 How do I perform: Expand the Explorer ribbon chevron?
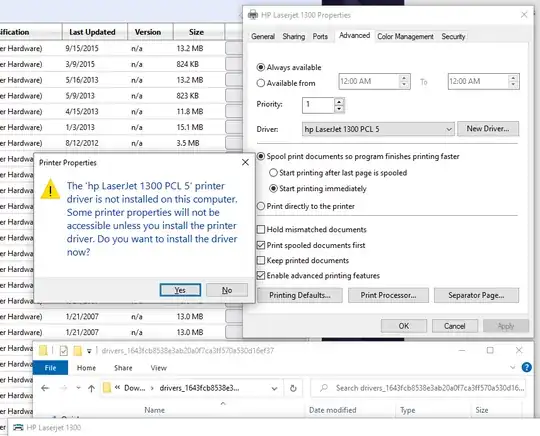click(x=512, y=367)
